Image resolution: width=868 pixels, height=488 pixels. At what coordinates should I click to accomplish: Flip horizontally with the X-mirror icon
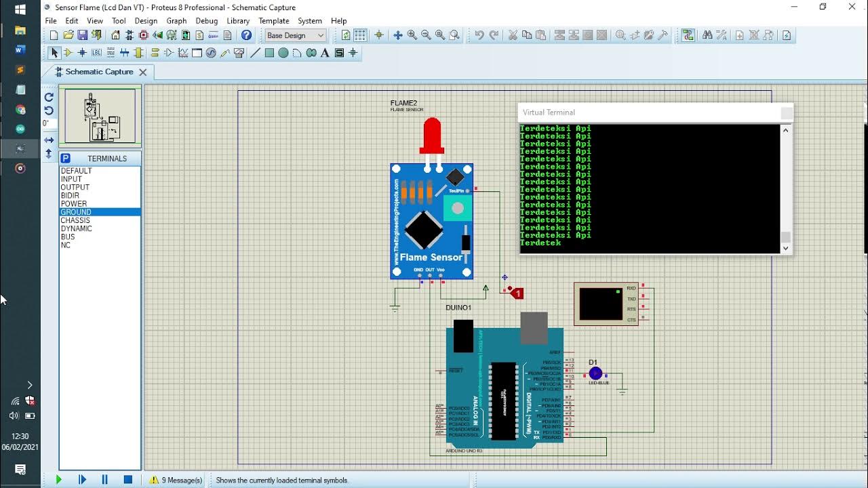pos(49,140)
